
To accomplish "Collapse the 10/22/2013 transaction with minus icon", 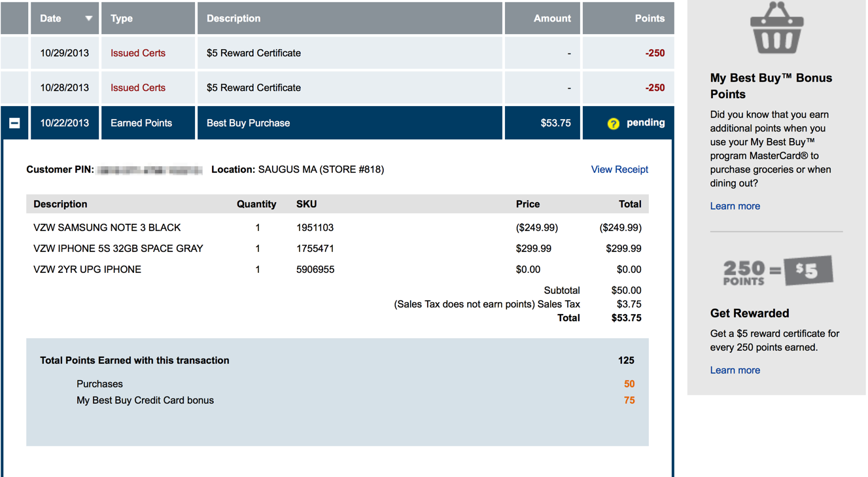I will (x=14, y=123).
